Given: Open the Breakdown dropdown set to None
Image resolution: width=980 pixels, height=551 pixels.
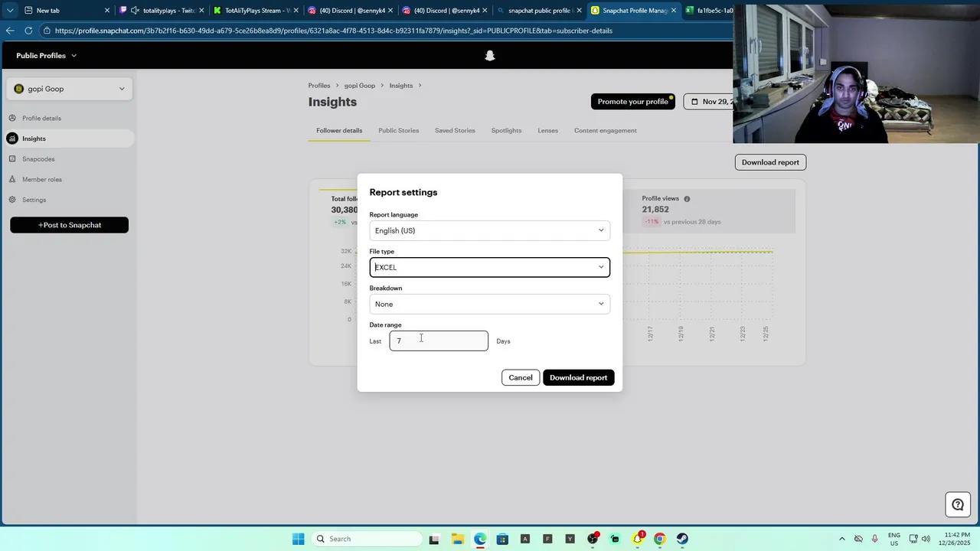Looking at the screenshot, I should 489,304.
